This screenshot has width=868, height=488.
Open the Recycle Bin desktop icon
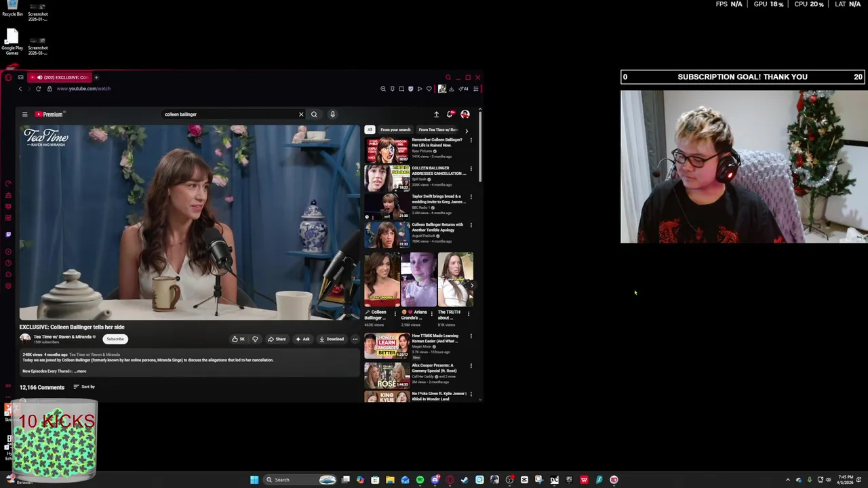tap(12, 9)
